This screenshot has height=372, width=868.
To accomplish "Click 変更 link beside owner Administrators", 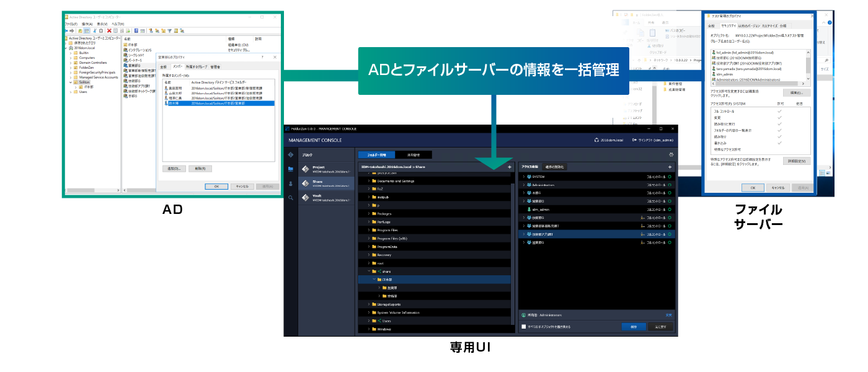I will [x=668, y=315].
